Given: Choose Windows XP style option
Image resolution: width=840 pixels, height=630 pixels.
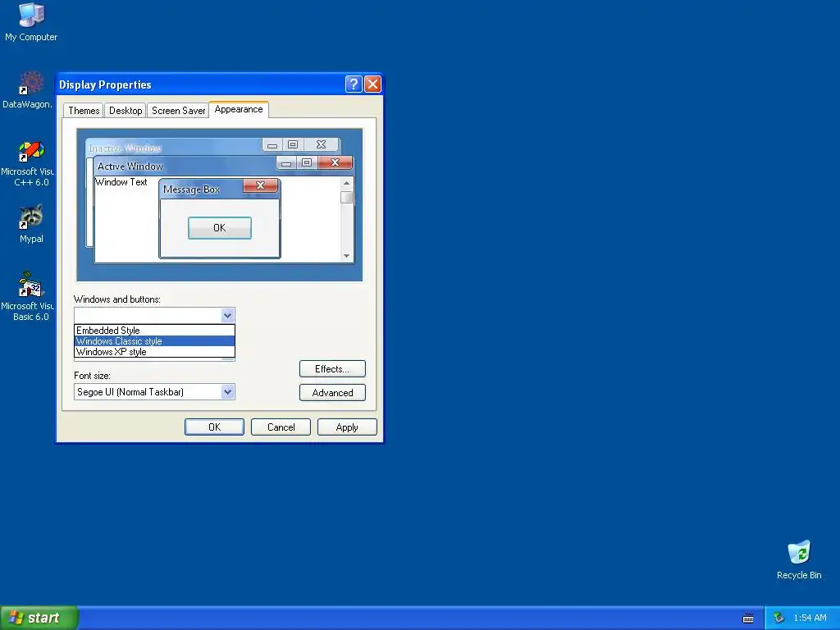Looking at the screenshot, I should [x=154, y=352].
